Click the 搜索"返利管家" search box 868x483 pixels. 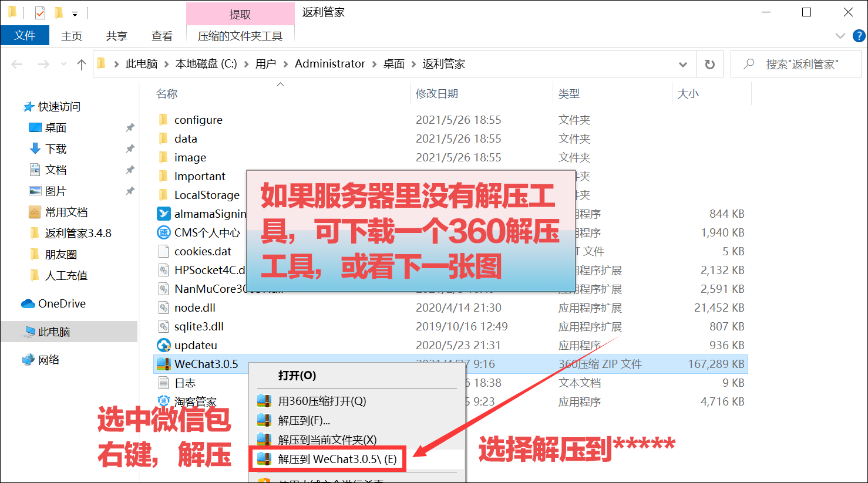coord(797,64)
